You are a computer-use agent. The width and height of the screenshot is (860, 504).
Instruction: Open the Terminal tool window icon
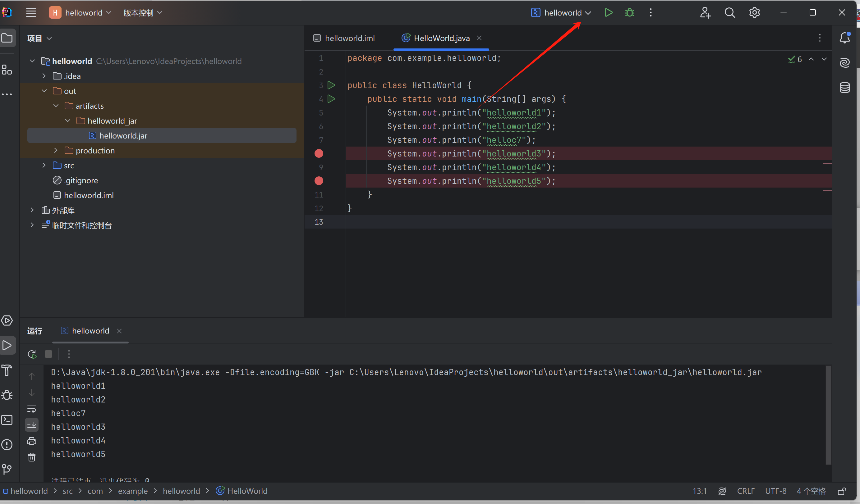pos(7,420)
